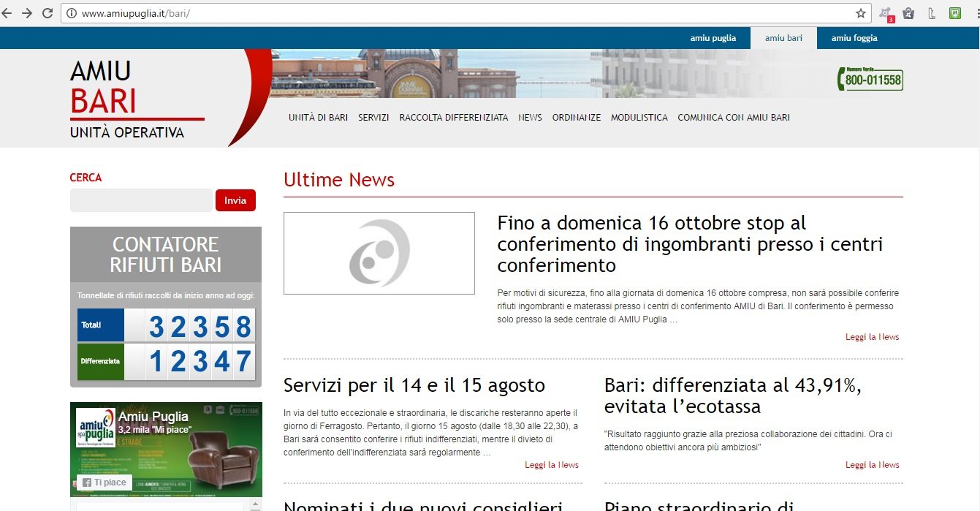Bookmark this page with the star icon
Image resolution: width=980 pixels, height=511 pixels.
[x=860, y=13]
